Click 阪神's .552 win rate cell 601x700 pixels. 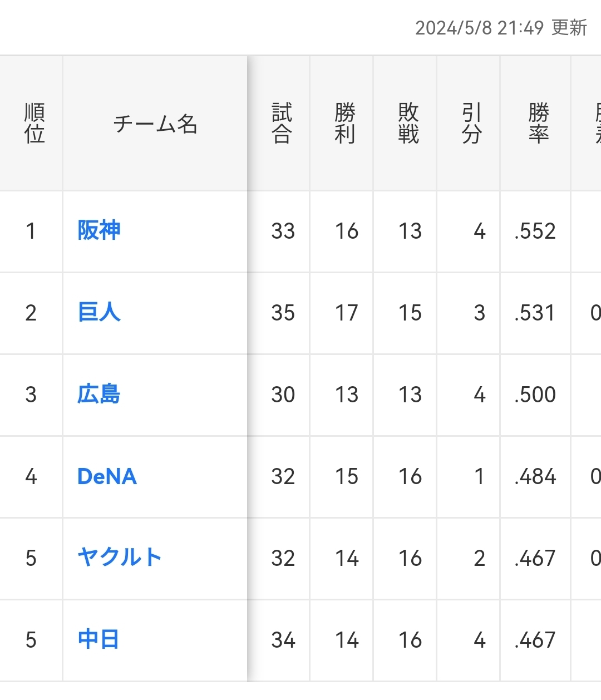coord(535,231)
